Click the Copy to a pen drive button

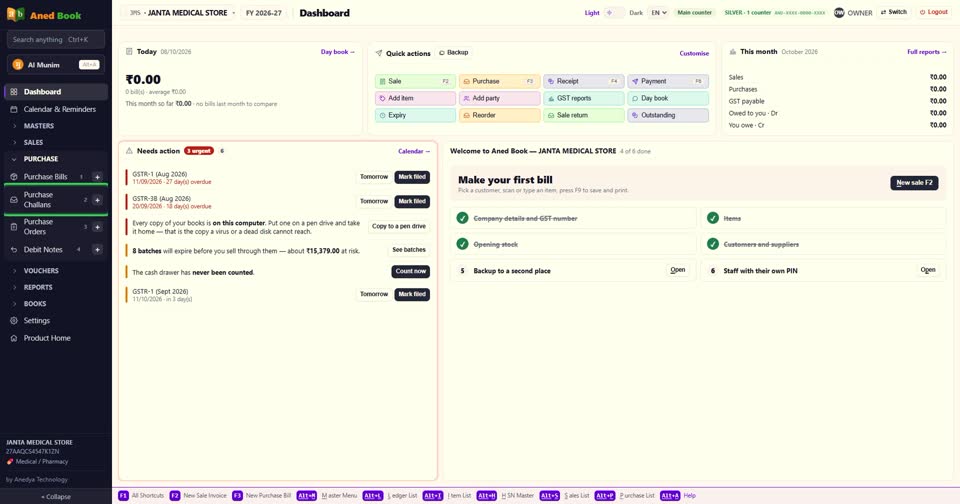click(399, 226)
